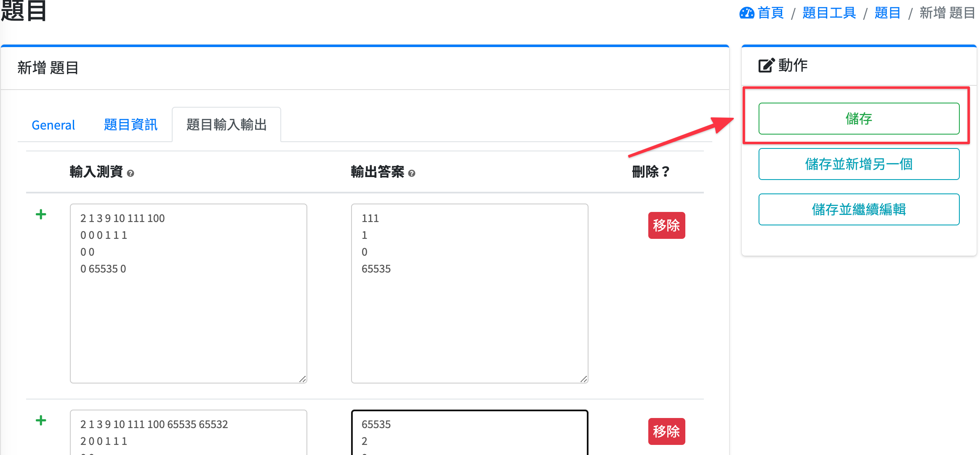Click 儲存並新增另一個 button
Viewport: 980px width, 455px height.
tap(859, 164)
